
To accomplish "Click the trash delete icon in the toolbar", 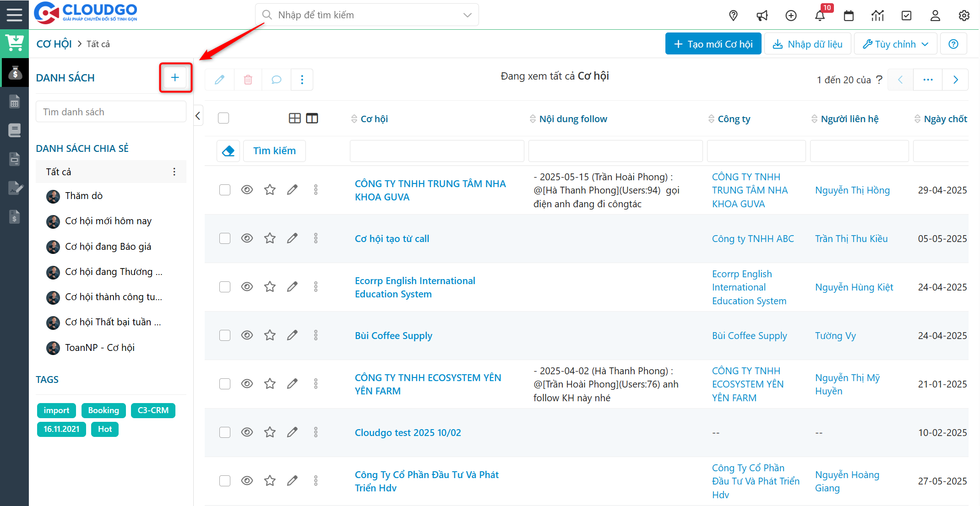I will point(248,80).
